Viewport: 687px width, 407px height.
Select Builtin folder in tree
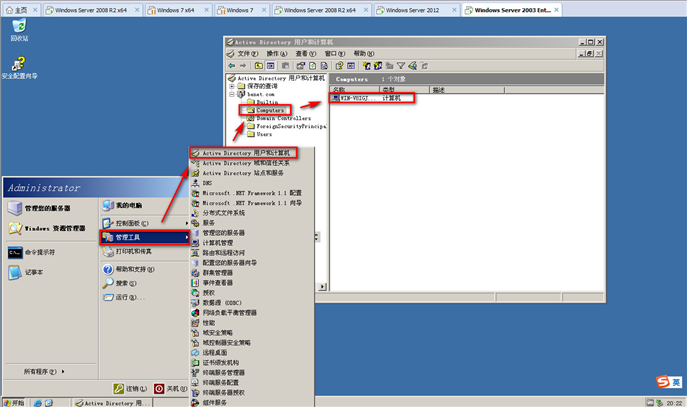click(x=267, y=102)
